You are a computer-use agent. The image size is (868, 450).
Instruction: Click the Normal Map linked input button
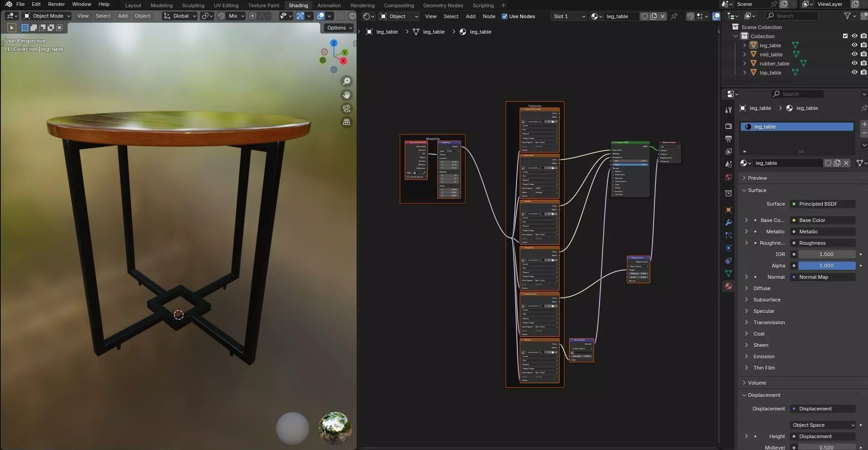[x=823, y=277]
